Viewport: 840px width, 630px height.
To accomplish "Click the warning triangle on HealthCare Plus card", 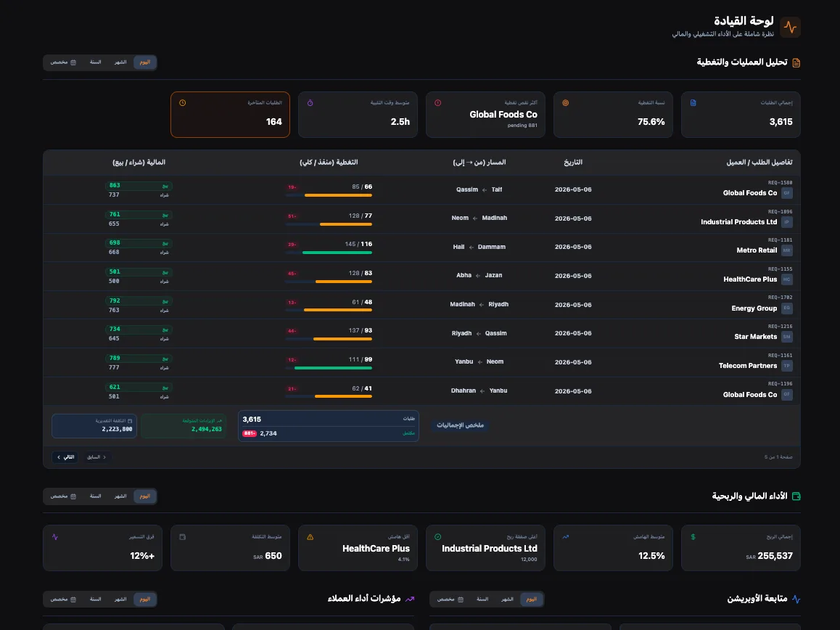I will coord(310,536).
